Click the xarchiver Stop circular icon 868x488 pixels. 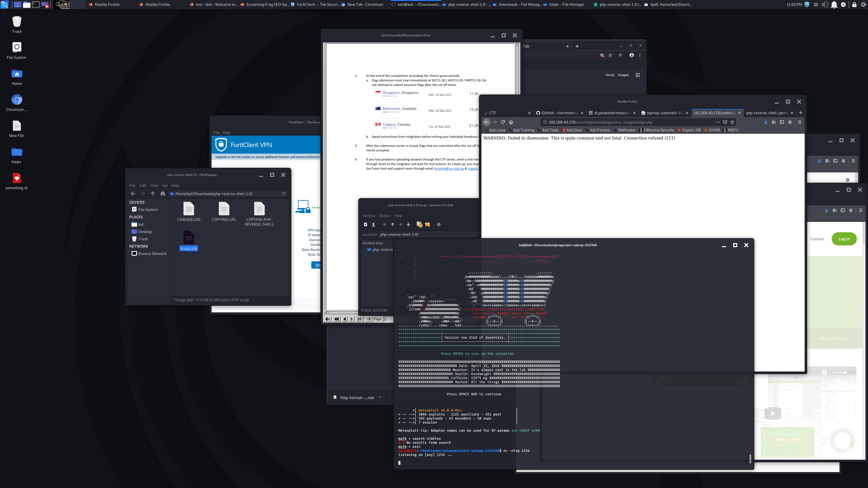(x=439, y=225)
